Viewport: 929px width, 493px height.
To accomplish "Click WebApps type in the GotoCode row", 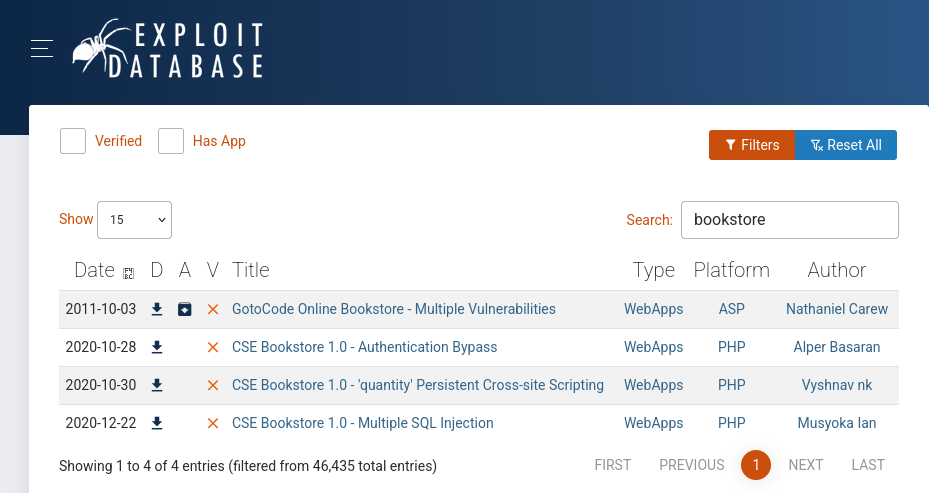I will pos(653,309).
